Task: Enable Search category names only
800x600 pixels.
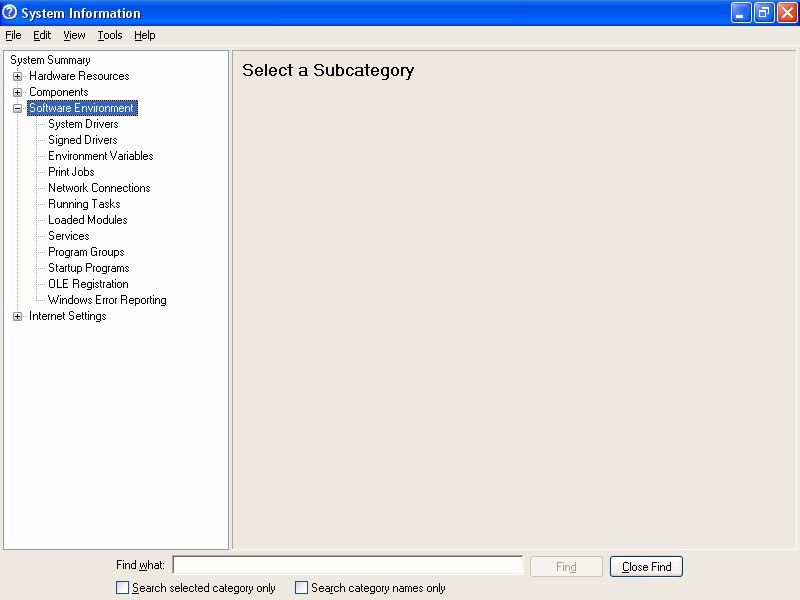Action: tap(302, 588)
